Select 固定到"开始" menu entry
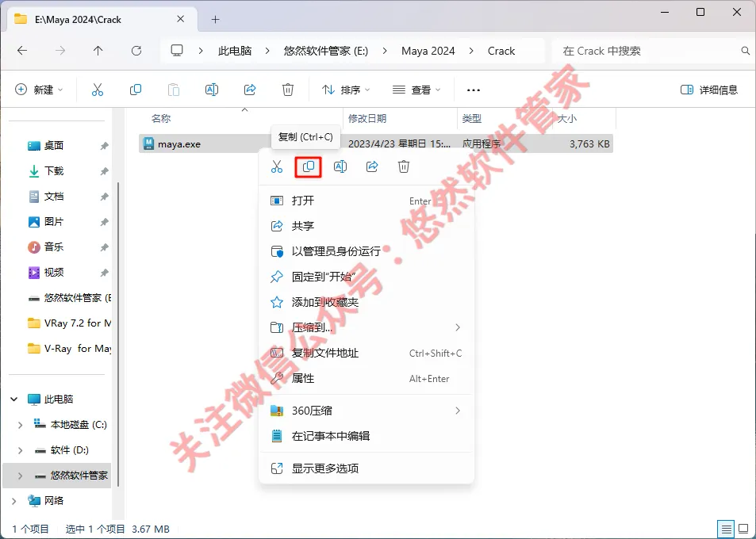This screenshot has width=756, height=539. pos(366,277)
